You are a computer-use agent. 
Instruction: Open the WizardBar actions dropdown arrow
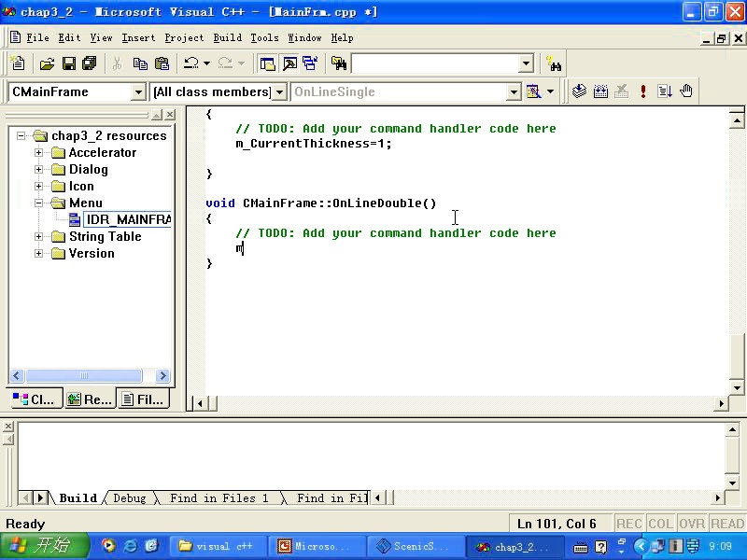550,91
